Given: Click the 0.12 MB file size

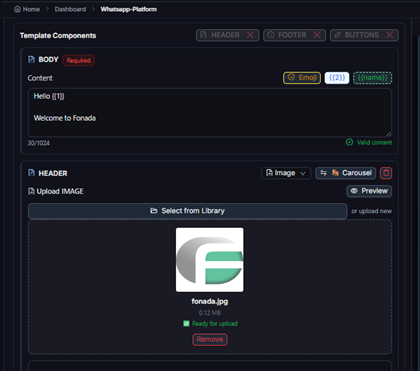Looking at the screenshot, I should 210,313.
